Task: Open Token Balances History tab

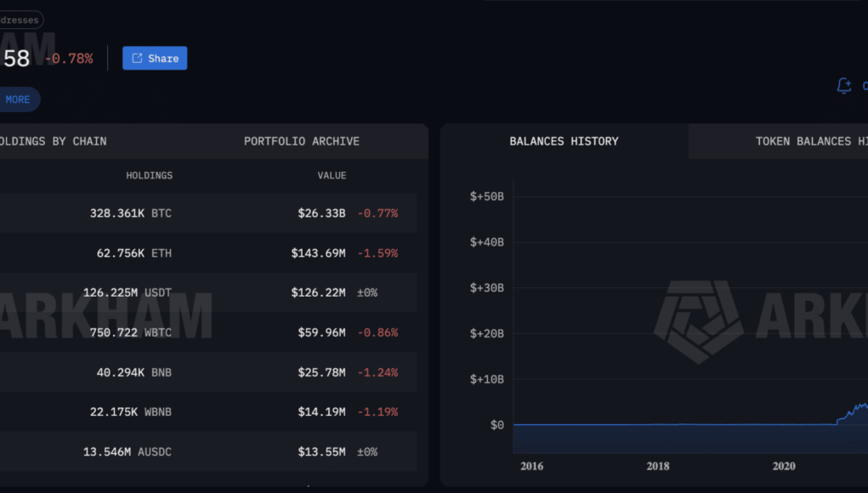Action: pos(811,141)
